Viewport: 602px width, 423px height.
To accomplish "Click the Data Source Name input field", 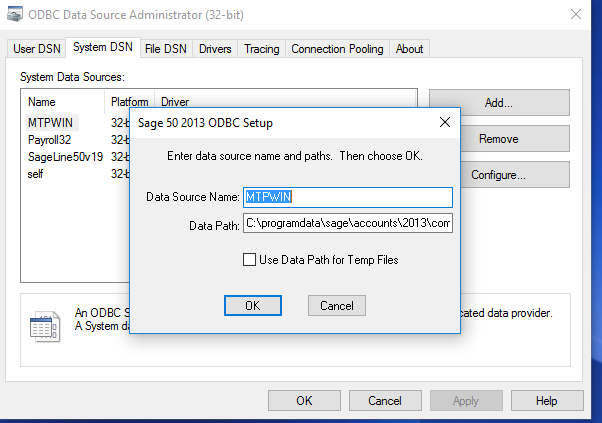I will (x=348, y=197).
